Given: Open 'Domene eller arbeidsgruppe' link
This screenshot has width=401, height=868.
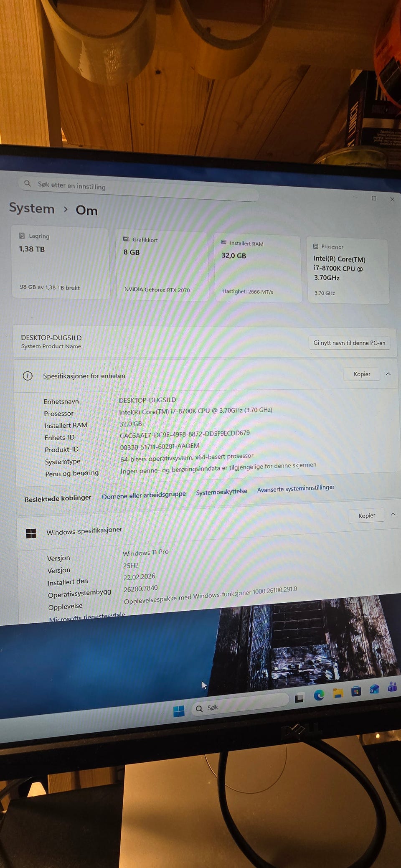Looking at the screenshot, I should pos(144,495).
